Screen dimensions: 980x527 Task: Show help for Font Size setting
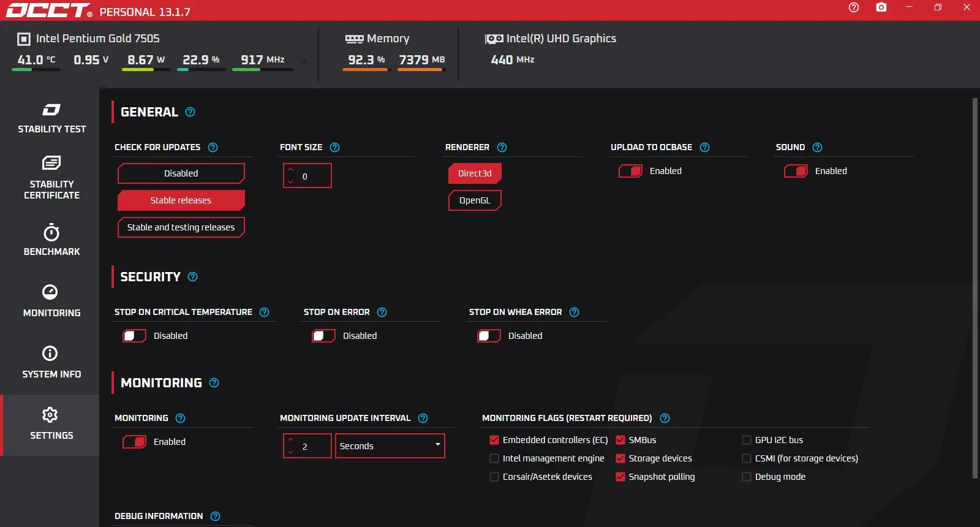pyautogui.click(x=335, y=148)
